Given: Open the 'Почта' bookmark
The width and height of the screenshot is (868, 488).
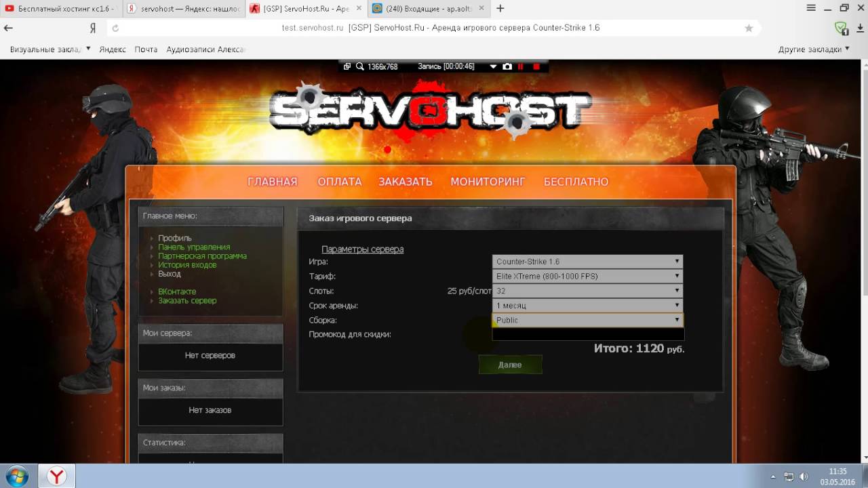Looking at the screenshot, I should coord(146,49).
